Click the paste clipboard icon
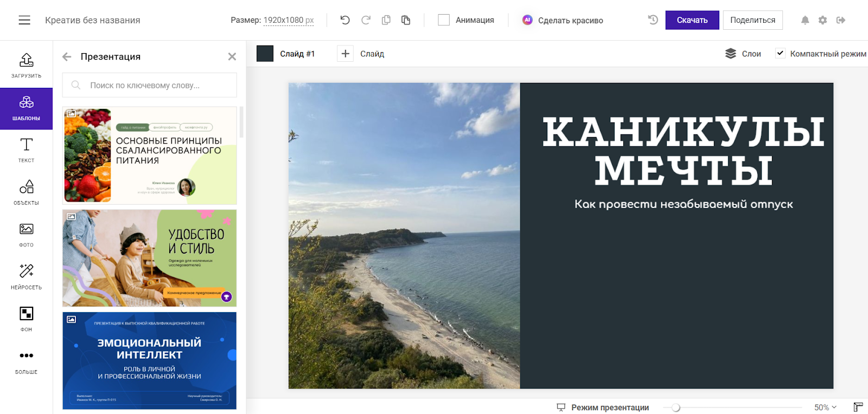The width and height of the screenshot is (868, 414). tap(406, 20)
